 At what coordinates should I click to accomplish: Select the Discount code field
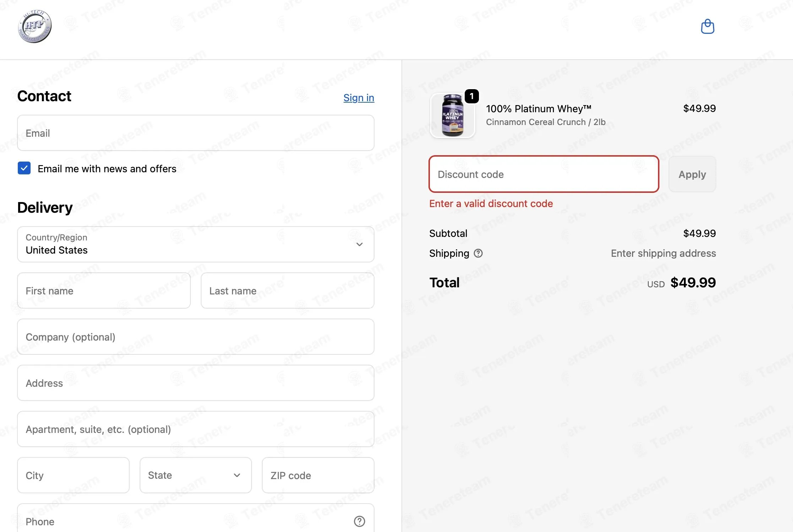[544, 174]
